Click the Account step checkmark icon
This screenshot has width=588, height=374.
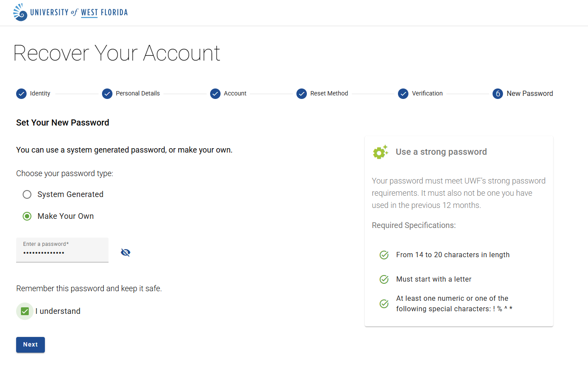[215, 94]
